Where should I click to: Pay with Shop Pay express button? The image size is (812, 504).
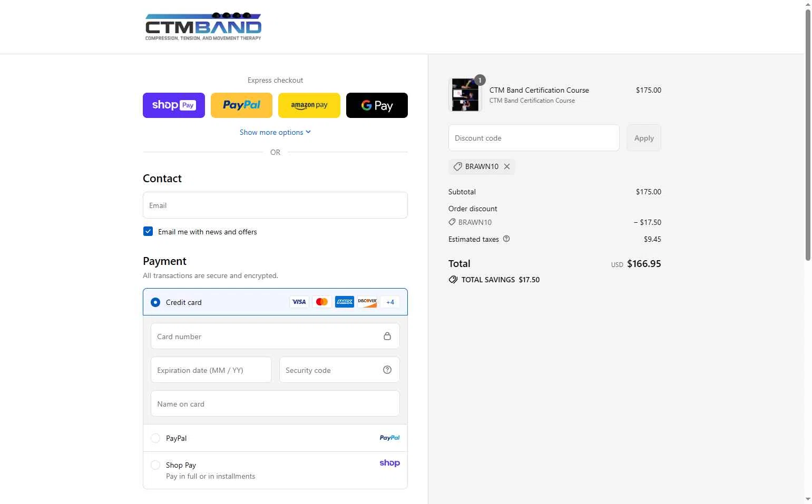(x=174, y=105)
